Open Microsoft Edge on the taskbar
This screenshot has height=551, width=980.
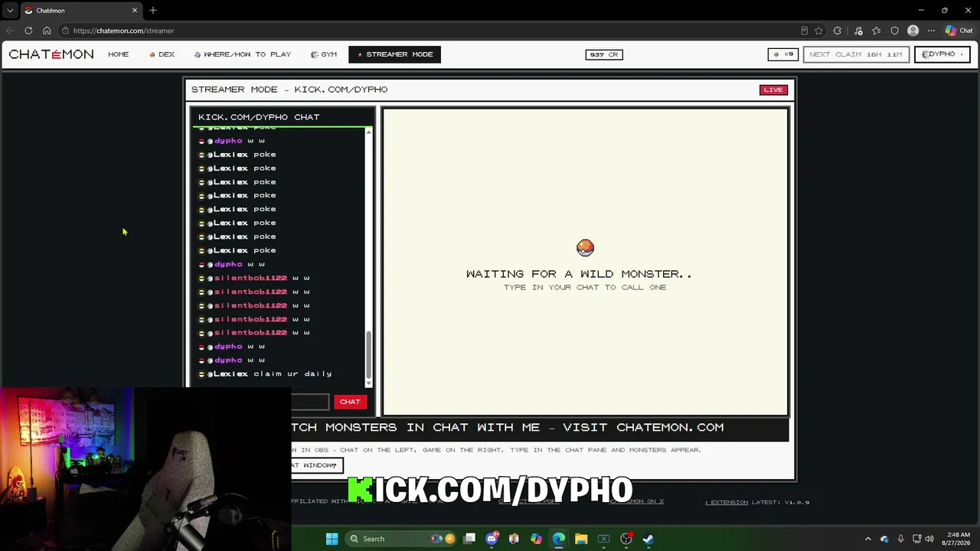click(x=558, y=539)
